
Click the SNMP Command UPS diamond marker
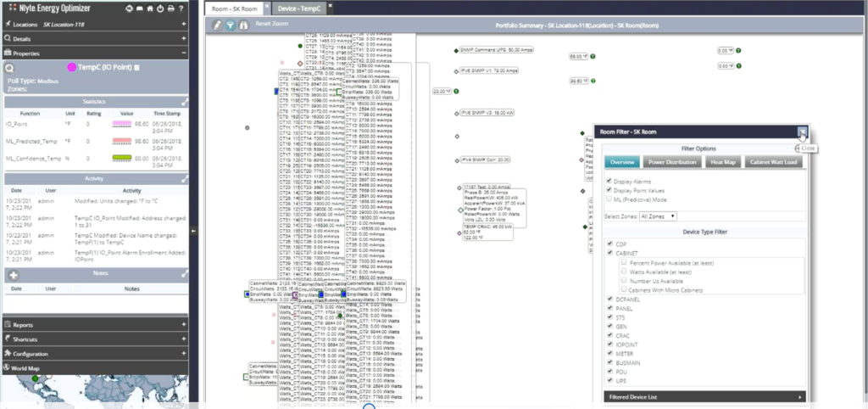pos(456,50)
